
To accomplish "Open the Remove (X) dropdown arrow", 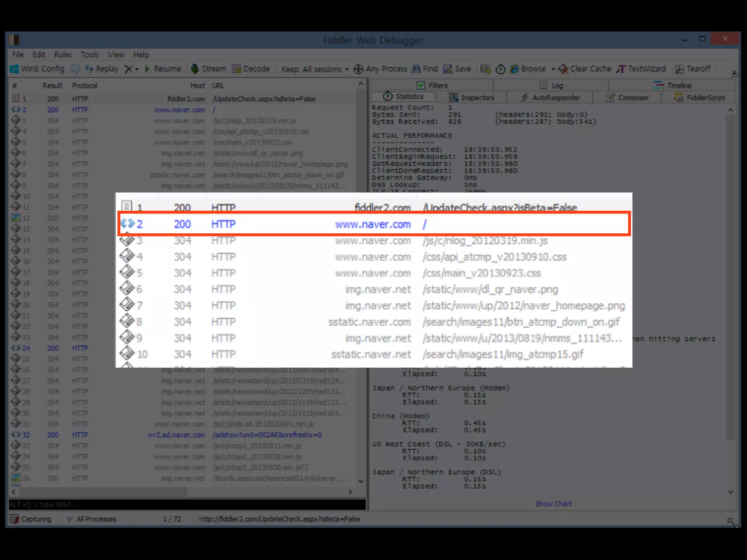I will point(137,69).
